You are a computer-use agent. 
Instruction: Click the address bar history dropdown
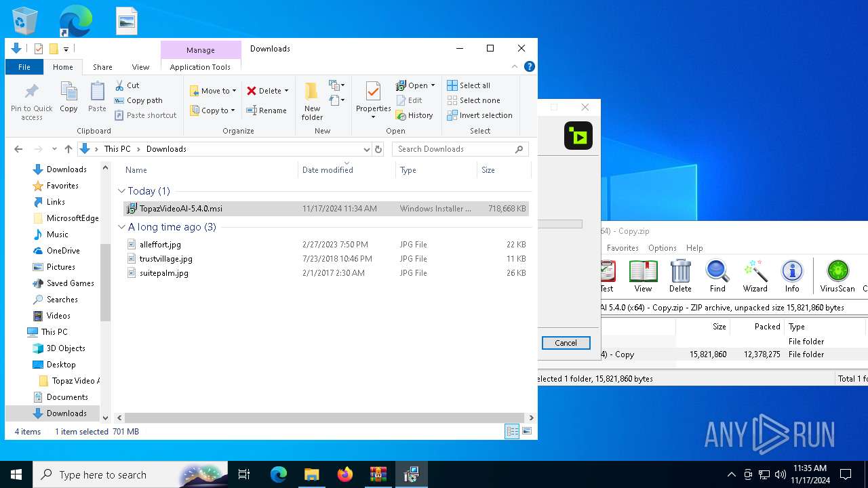[x=367, y=149]
